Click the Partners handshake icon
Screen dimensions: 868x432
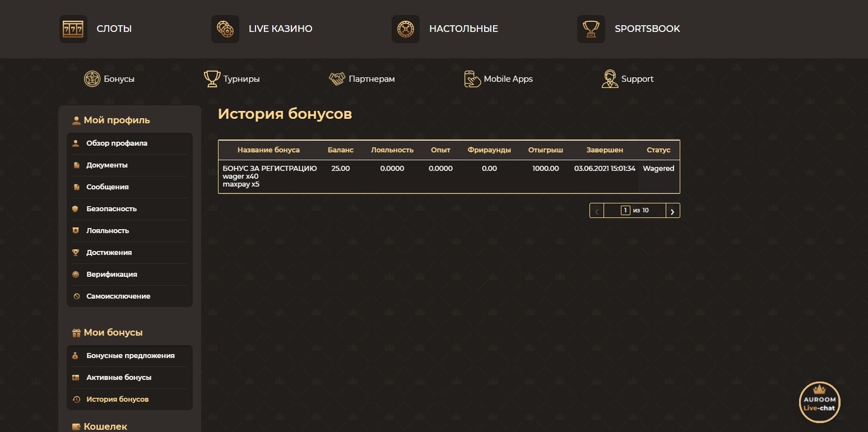[x=337, y=79]
